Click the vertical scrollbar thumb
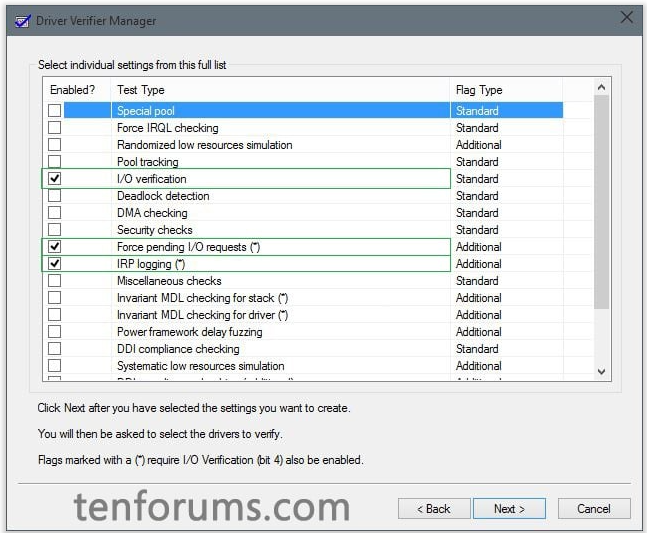 pos(601,202)
